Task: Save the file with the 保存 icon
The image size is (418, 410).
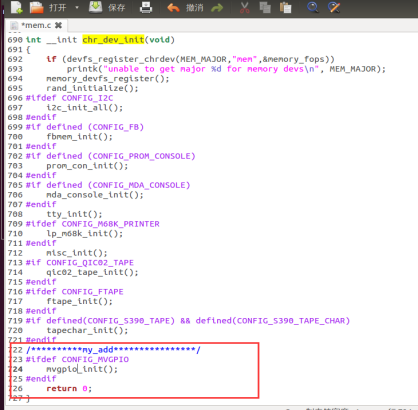Action: (x=95, y=7)
